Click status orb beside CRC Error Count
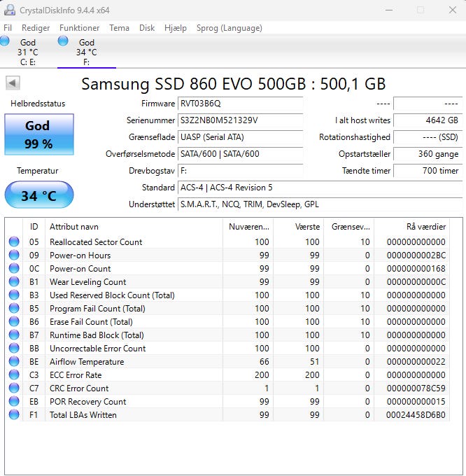The width and height of the screenshot is (466, 476). (14, 388)
